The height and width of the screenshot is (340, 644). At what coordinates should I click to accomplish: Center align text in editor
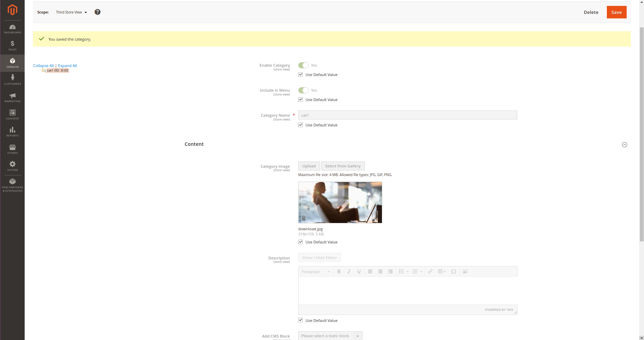tap(380, 272)
